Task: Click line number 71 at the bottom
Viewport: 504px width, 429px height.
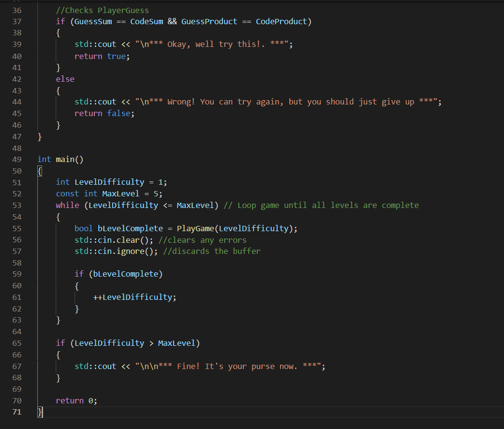Action: pos(16,412)
